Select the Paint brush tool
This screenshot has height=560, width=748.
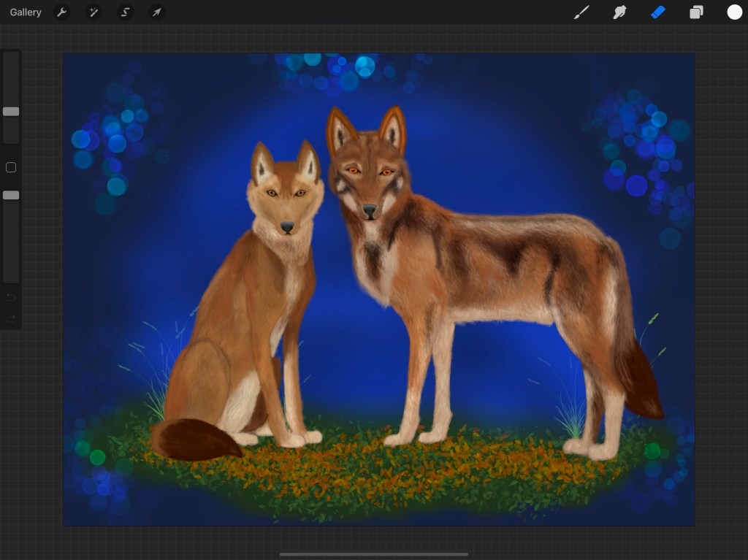(581, 12)
